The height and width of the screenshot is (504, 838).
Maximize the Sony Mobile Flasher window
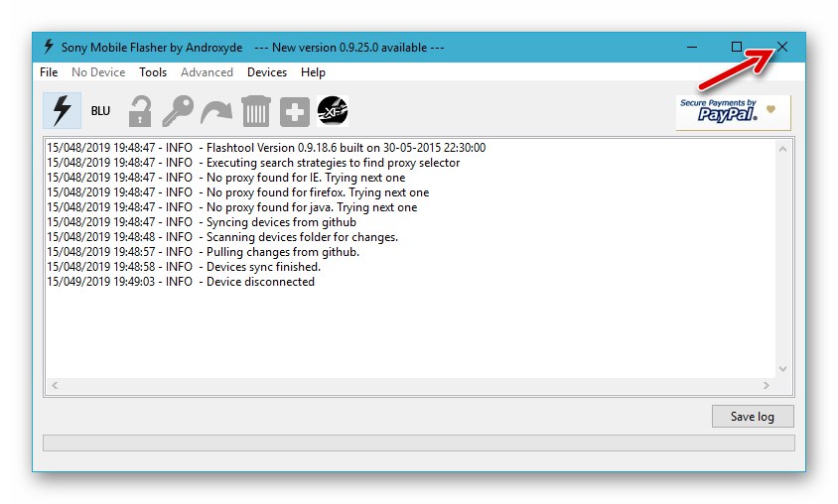click(737, 47)
